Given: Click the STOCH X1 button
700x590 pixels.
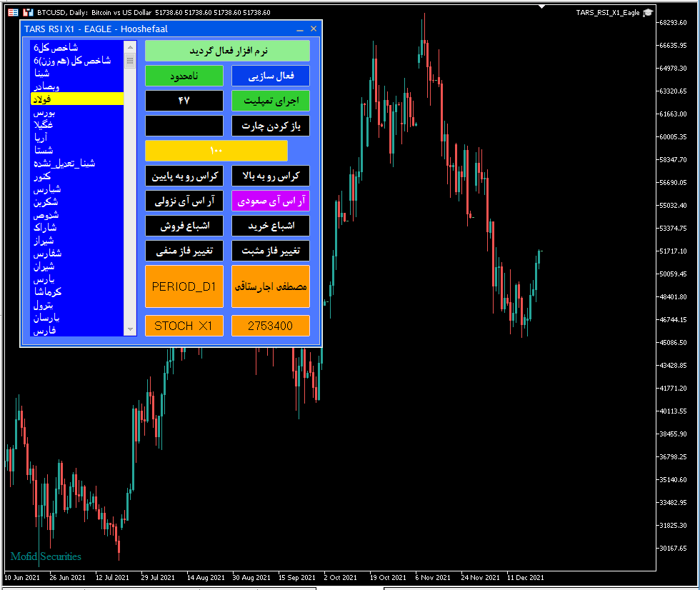Looking at the screenshot, I should click(x=184, y=326).
